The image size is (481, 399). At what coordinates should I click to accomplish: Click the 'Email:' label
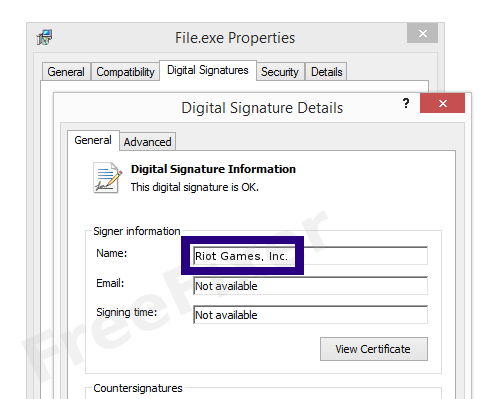(110, 283)
